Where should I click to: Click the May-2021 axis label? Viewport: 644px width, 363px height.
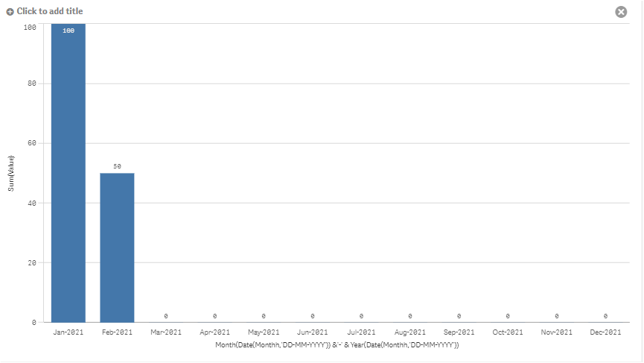(x=264, y=332)
